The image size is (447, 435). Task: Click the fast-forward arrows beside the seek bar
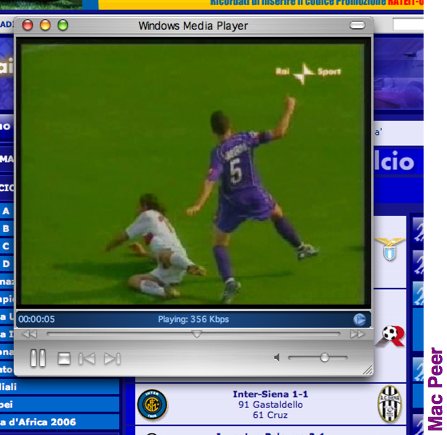point(357,334)
